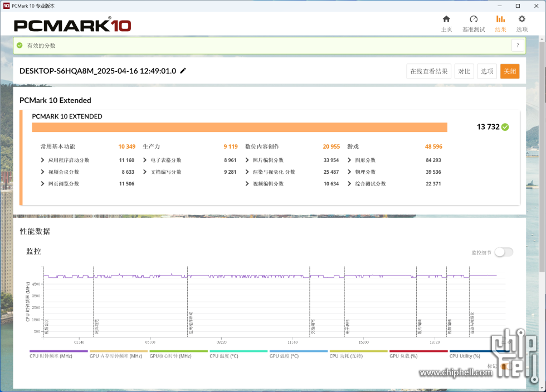The image size is (546, 392).
Task: Click the pencil icon to rename result
Action: point(183,71)
